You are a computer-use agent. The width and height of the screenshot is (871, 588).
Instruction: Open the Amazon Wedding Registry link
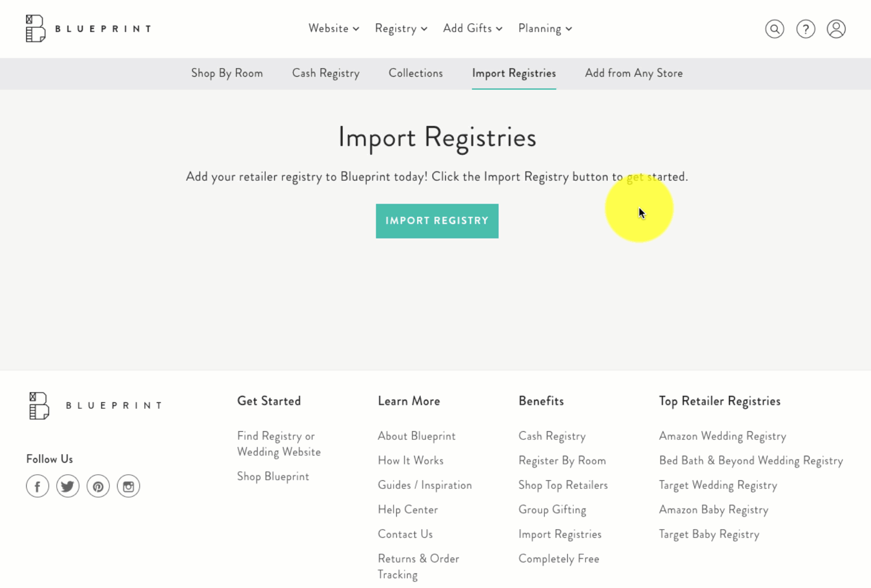[x=722, y=436]
